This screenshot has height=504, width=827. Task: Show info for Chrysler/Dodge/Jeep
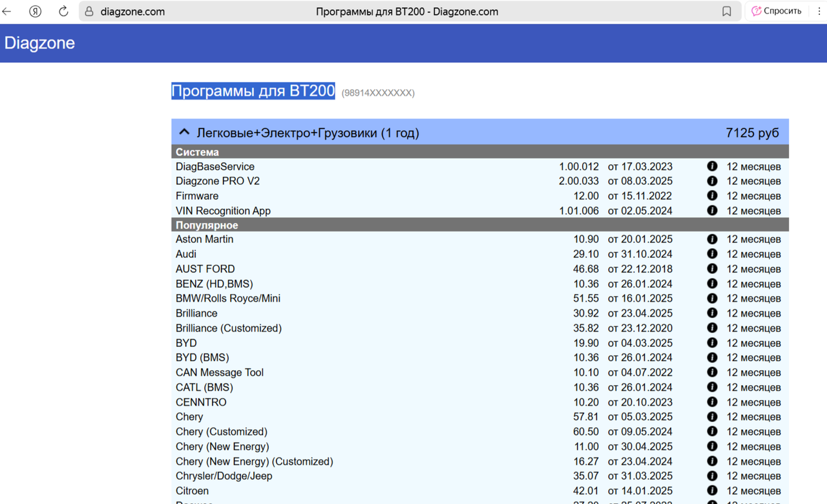pyautogui.click(x=712, y=476)
